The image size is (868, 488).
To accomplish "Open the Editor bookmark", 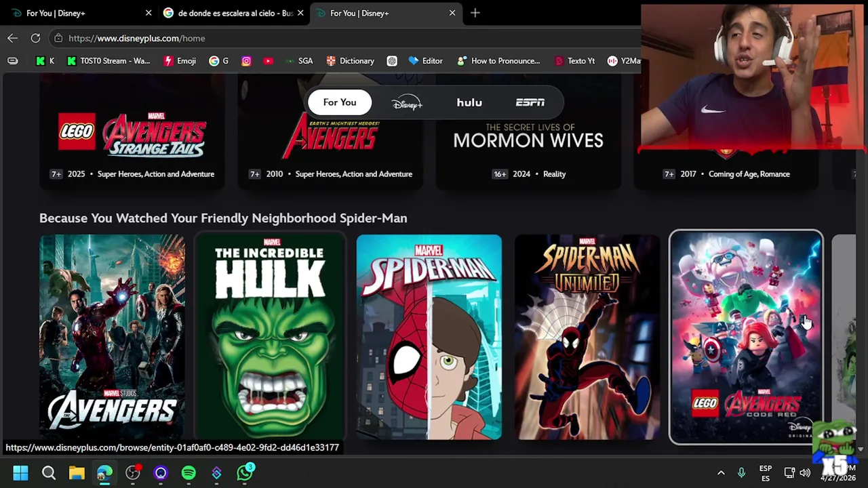I will click(x=425, y=61).
